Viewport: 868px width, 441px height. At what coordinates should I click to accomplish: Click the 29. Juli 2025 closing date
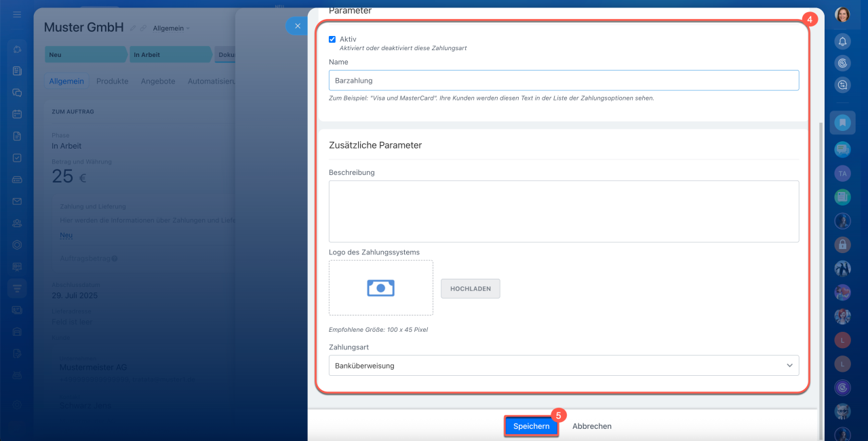tap(75, 296)
